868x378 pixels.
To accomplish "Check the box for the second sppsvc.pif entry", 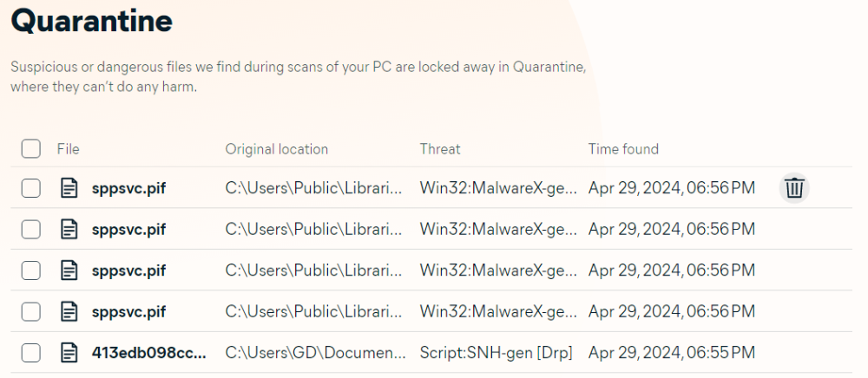I will pyautogui.click(x=31, y=229).
